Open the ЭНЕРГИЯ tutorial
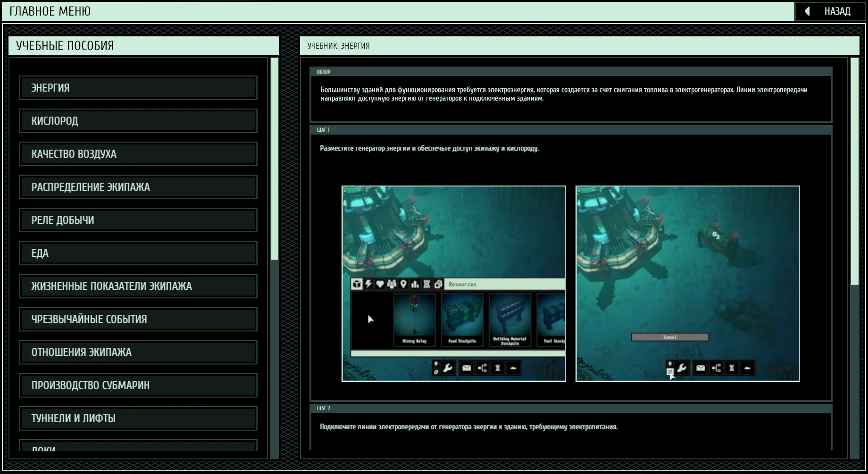 click(x=138, y=88)
